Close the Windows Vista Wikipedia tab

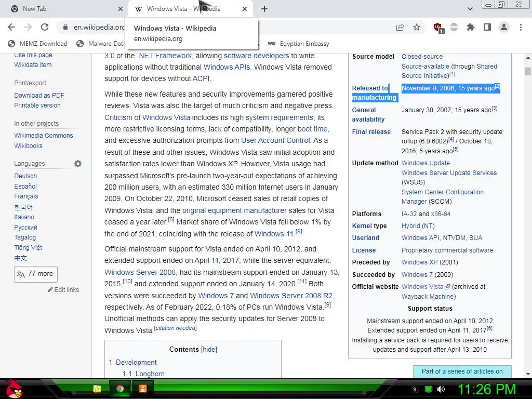pyautogui.click(x=245, y=9)
